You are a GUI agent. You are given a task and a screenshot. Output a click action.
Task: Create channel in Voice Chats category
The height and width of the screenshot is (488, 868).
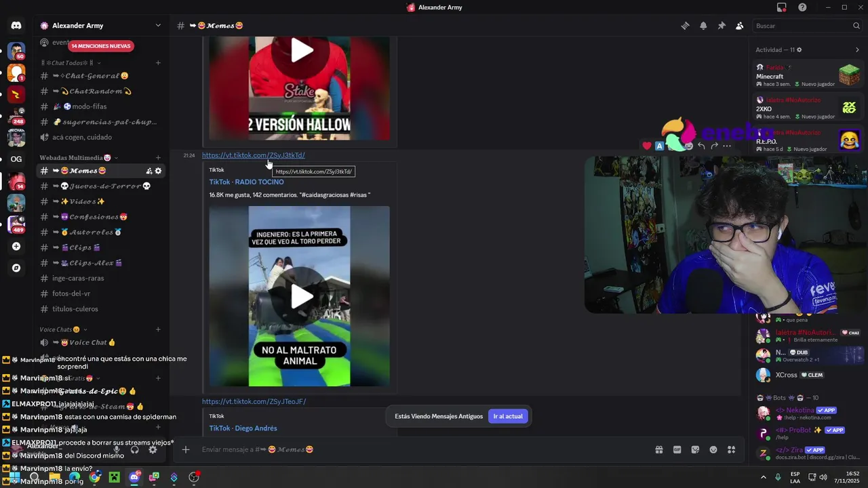pyautogui.click(x=158, y=329)
